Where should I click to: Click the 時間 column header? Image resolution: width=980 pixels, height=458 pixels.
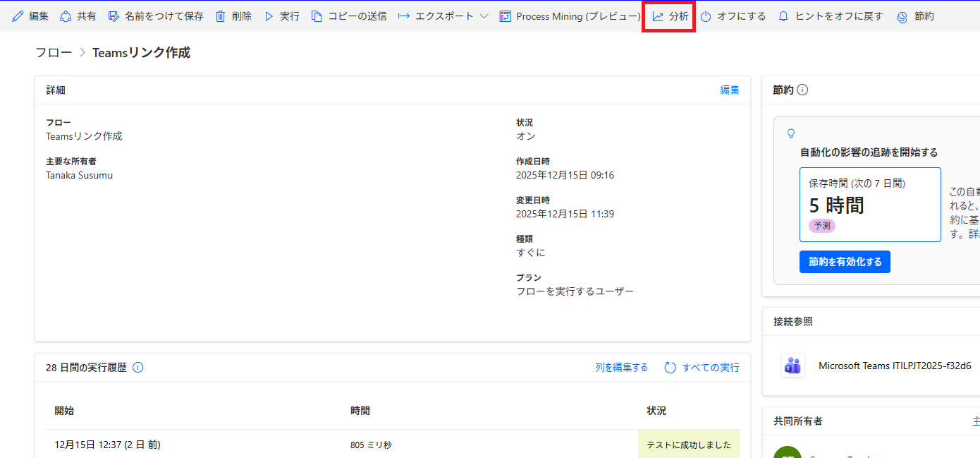tap(360, 410)
